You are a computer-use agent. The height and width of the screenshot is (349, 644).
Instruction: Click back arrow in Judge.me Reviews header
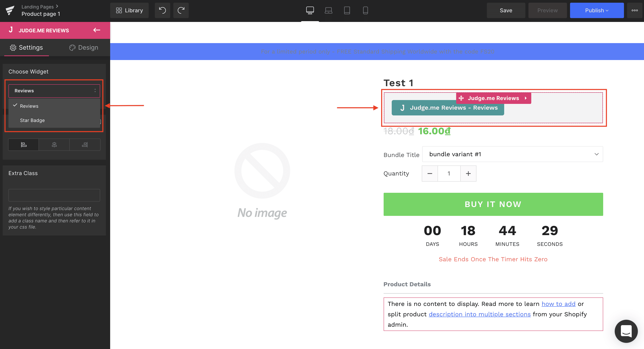(96, 30)
